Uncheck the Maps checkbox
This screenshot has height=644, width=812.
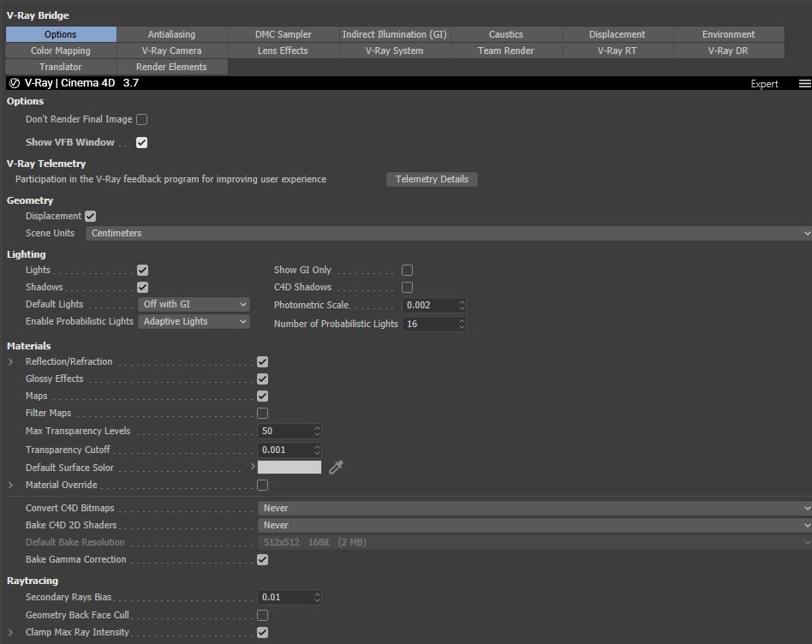point(263,396)
